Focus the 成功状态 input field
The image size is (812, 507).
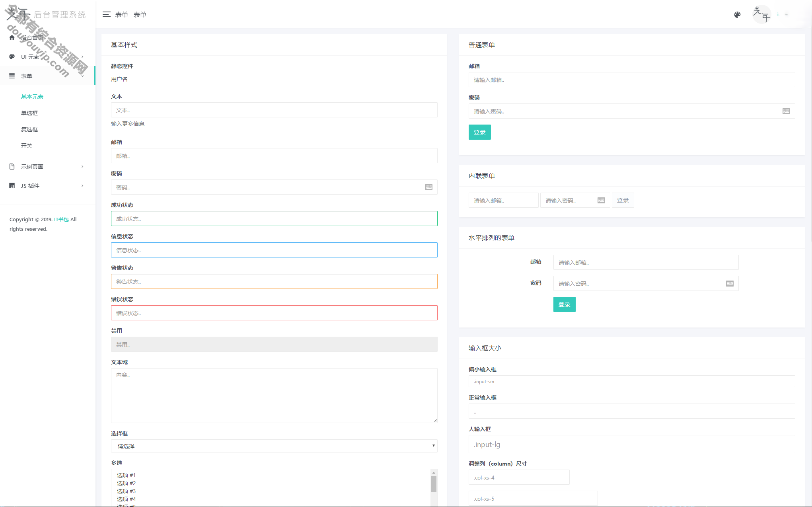click(274, 218)
